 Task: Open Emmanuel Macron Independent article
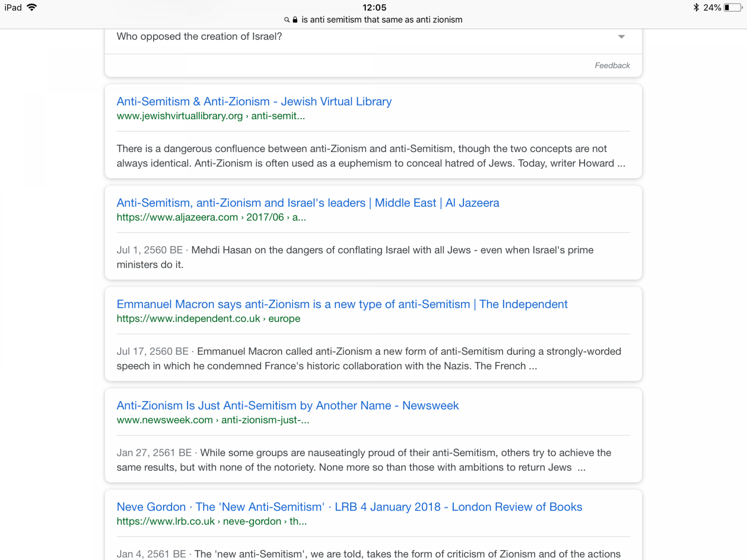pos(342,304)
